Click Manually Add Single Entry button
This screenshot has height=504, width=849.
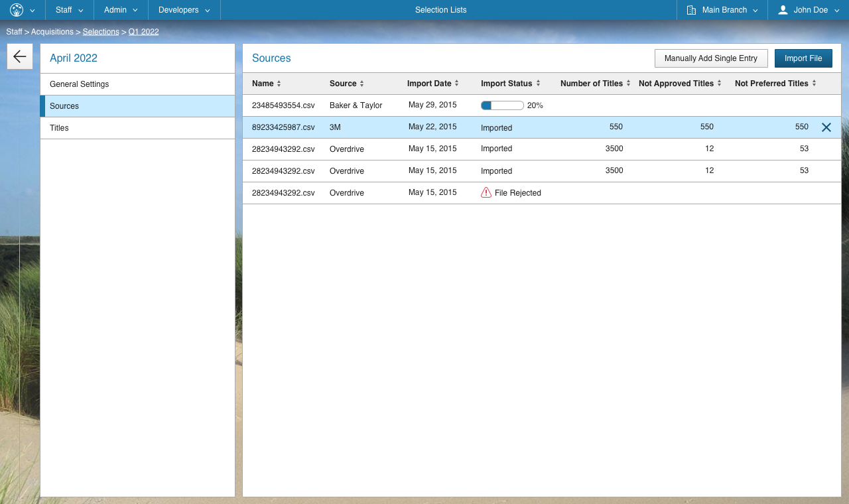(710, 58)
